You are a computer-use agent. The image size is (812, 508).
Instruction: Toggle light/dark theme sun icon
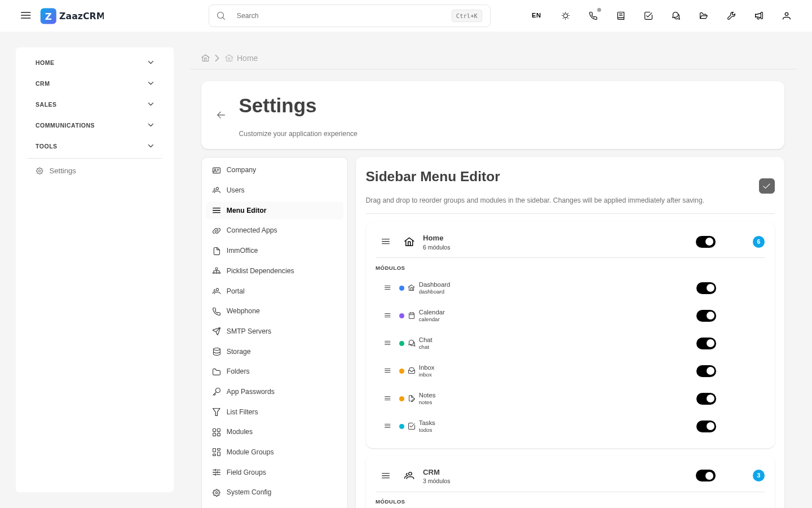tap(566, 16)
